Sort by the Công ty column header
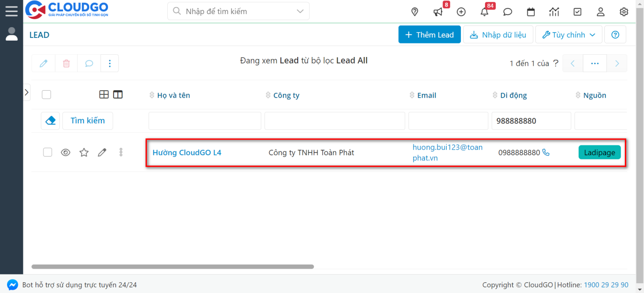Viewport: 644px width, 293px height. tap(286, 95)
